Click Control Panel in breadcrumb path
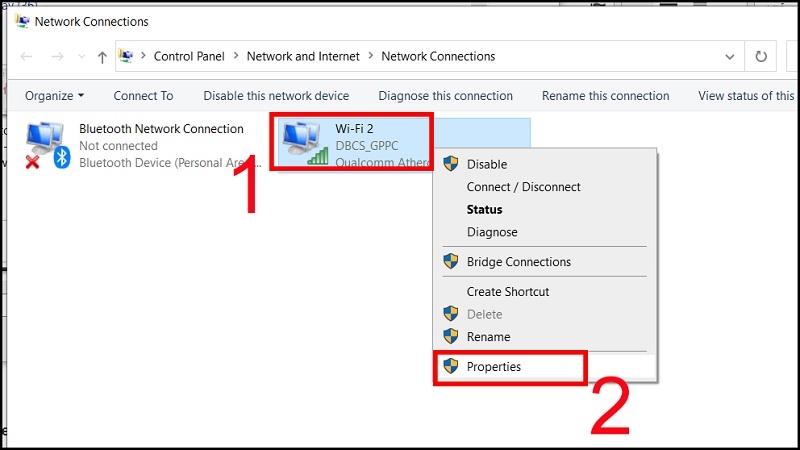The image size is (800, 450). tap(189, 56)
